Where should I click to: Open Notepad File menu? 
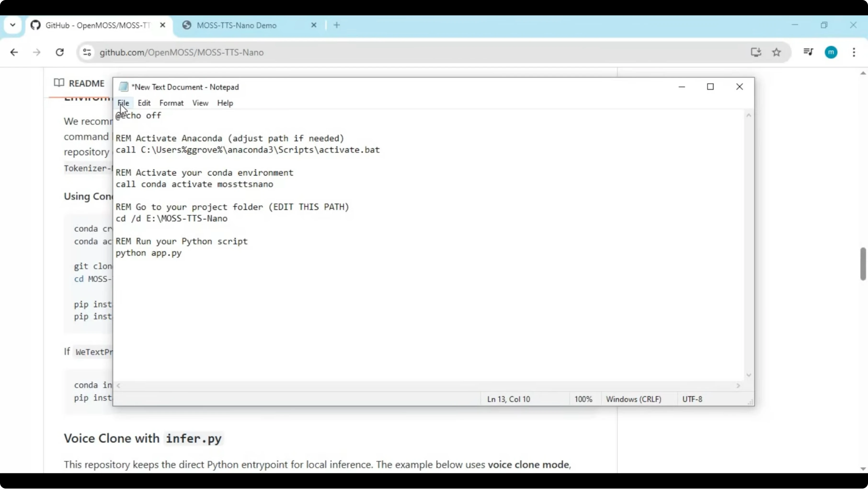[x=123, y=103]
